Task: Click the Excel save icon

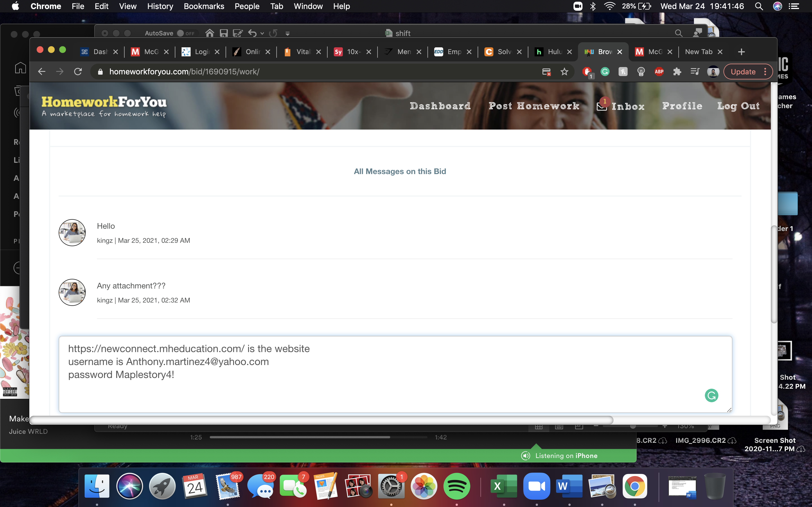Action: (x=224, y=33)
